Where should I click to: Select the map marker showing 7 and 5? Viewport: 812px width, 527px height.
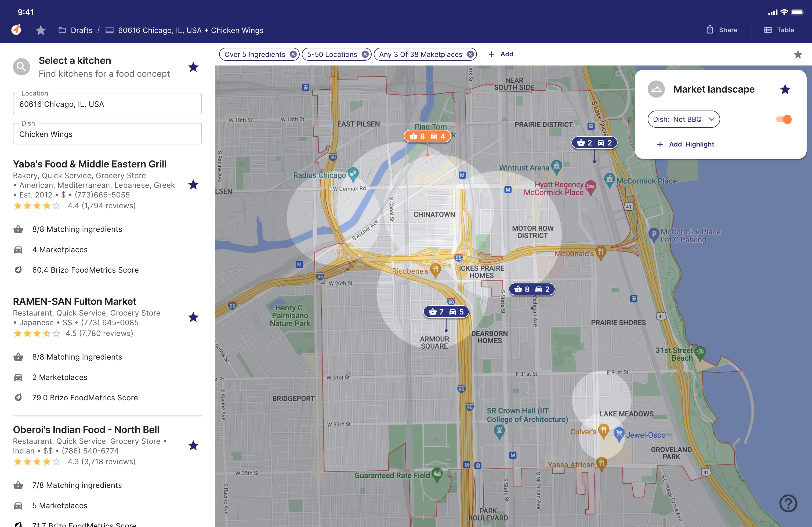(x=446, y=312)
